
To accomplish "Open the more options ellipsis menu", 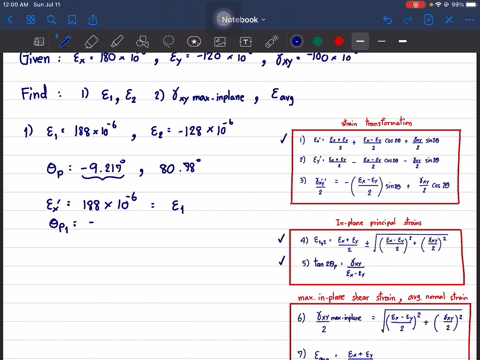I will tap(469, 20).
